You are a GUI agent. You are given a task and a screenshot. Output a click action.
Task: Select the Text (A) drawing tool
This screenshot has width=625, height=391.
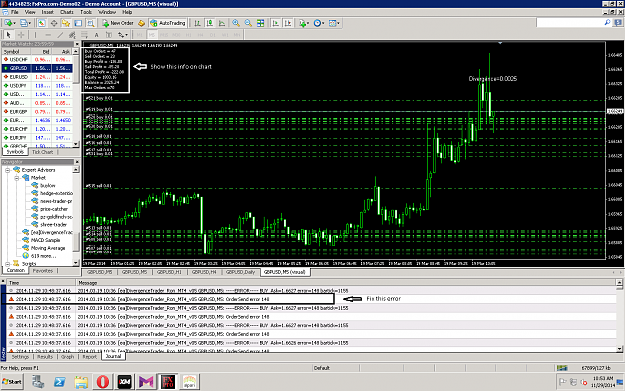tap(96, 35)
